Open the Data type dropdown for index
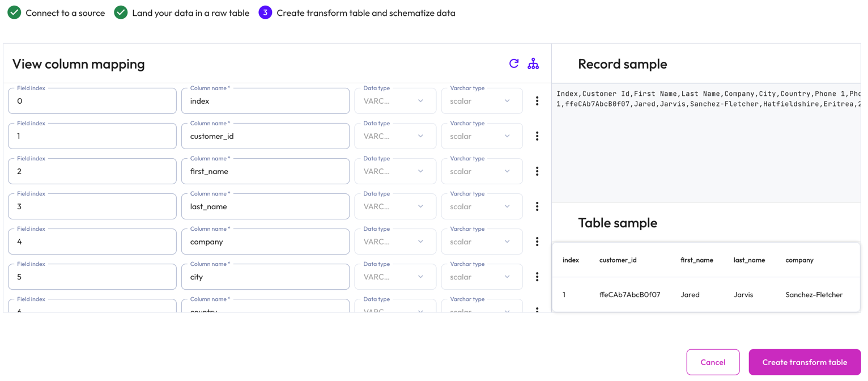The height and width of the screenshot is (381, 868). 395,100
